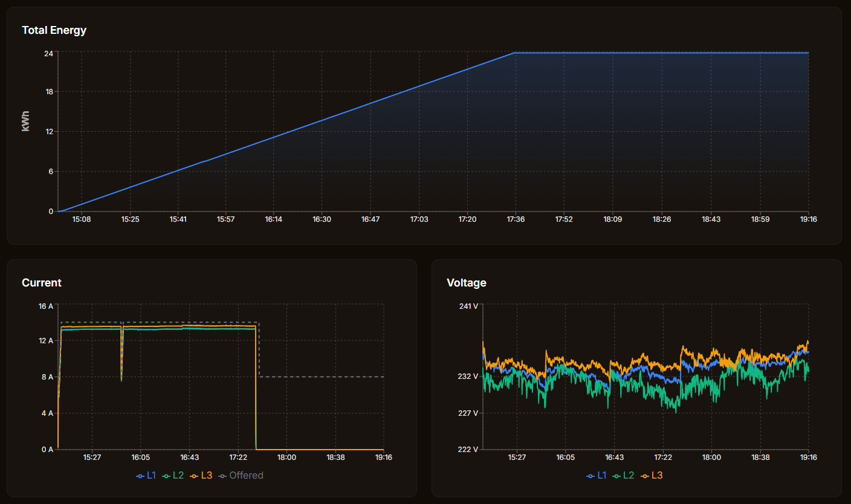Select the 17:36 tick on Total Energy axis
The width and height of the screenshot is (851, 504).
point(516,219)
